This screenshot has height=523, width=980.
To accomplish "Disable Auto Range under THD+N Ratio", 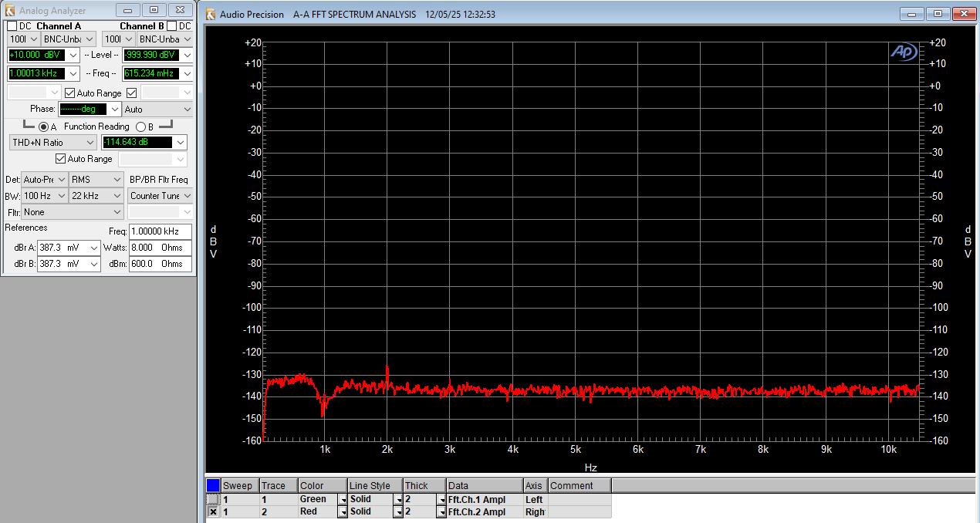I will coord(60,158).
